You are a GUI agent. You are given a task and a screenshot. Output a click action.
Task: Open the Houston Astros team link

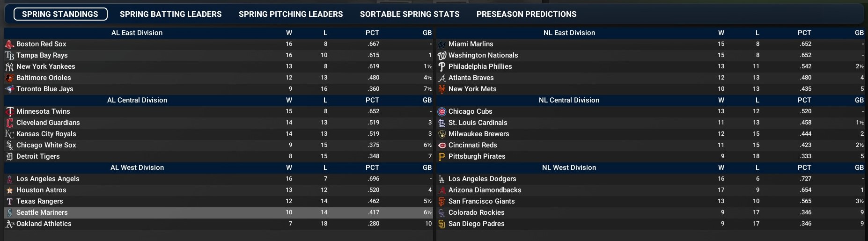click(41, 190)
